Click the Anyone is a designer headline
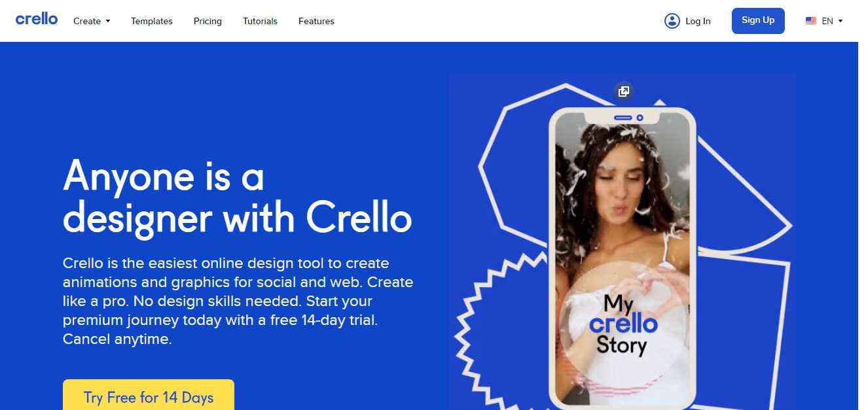868x410 pixels. click(237, 196)
